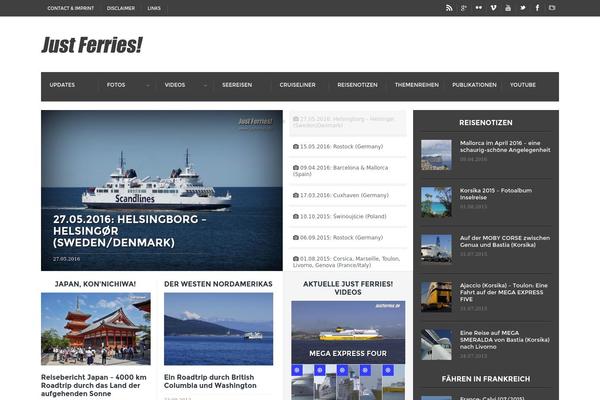This screenshot has width=600, height=400.
Task: Click the MEGA SMERALDA article thumbnail
Action: [436, 344]
